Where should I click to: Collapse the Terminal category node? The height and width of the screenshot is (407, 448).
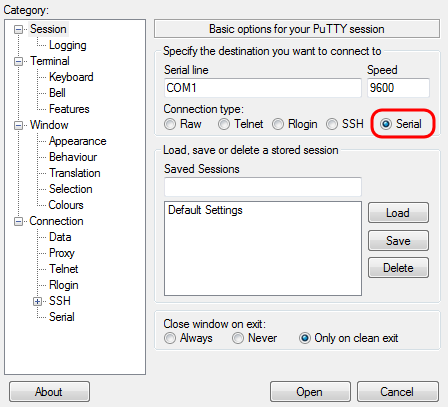click(18, 61)
